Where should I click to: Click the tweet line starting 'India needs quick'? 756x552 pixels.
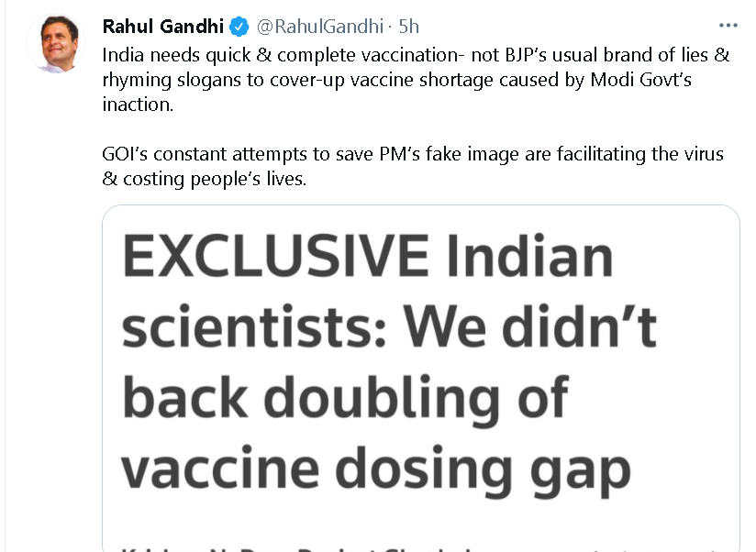pyautogui.click(x=415, y=54)
